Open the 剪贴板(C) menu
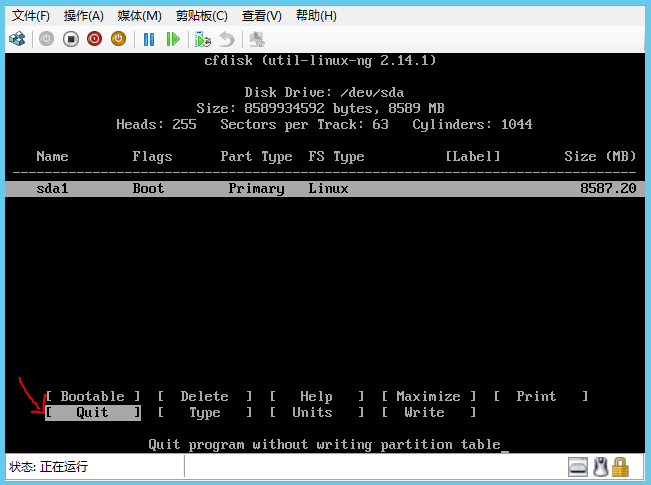Image resolution: width=651 pixels, height=485 pixels. click(201, 16)
